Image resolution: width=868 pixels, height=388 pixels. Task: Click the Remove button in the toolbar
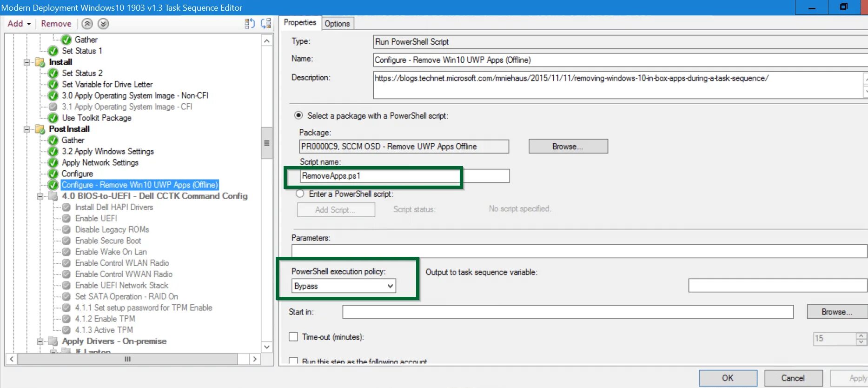pos(56,24)
